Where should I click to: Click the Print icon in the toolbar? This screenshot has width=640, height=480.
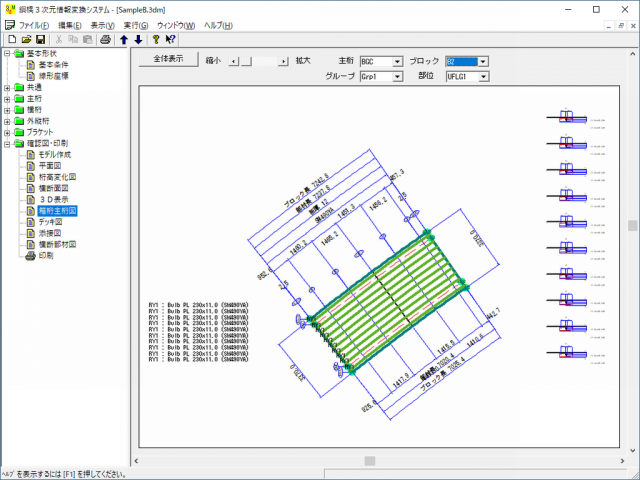106,39
